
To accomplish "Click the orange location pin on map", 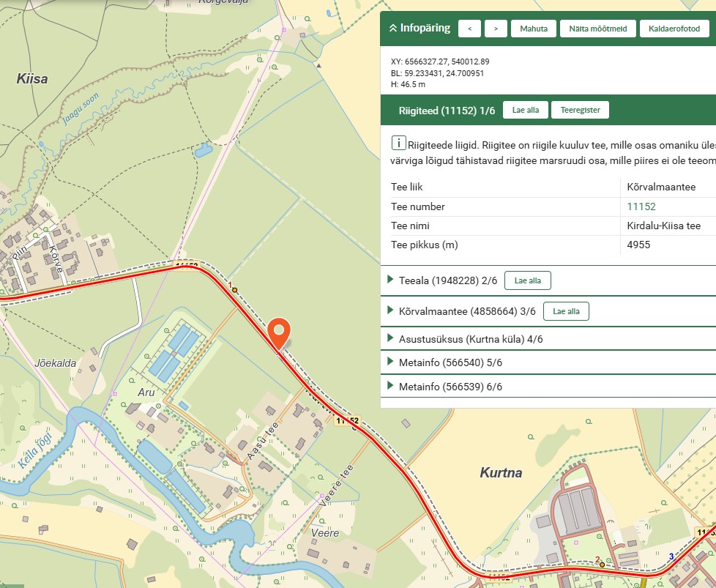I will point(279,332).
